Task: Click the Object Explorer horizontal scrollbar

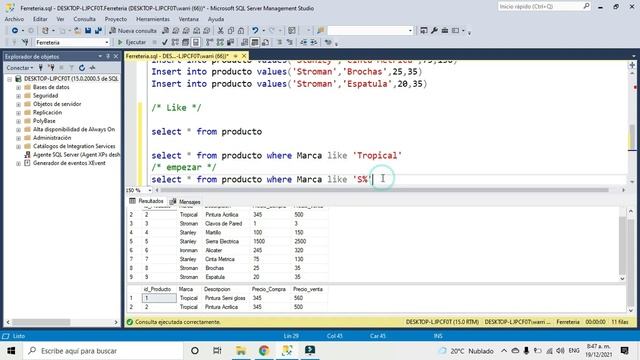Action: click(x=41, y=322)
